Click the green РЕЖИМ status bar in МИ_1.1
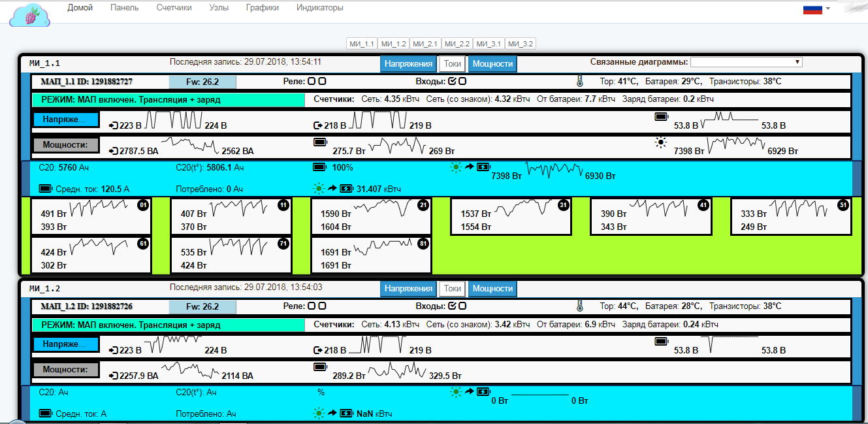The width and height of the screenshot is (868, 424). [x=169, y=100]
